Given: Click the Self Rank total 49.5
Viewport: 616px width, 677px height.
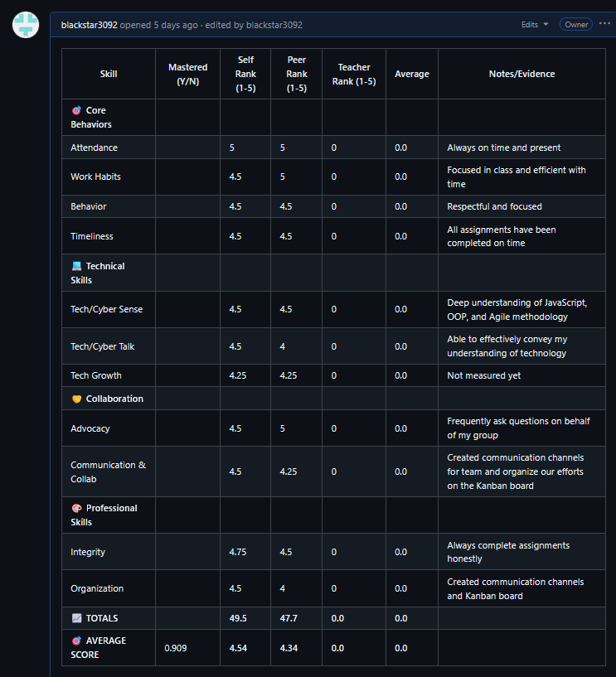Looking at the screenshot, I should point(239,618).
